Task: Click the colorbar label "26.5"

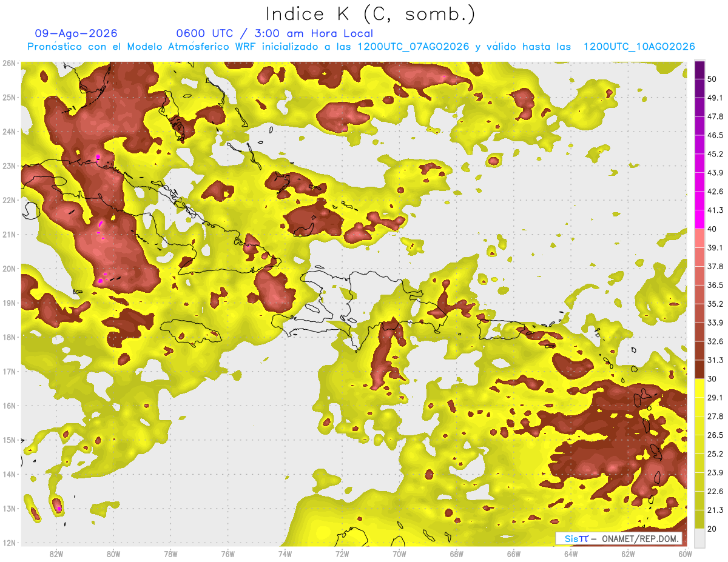Action: pos(715,435)
